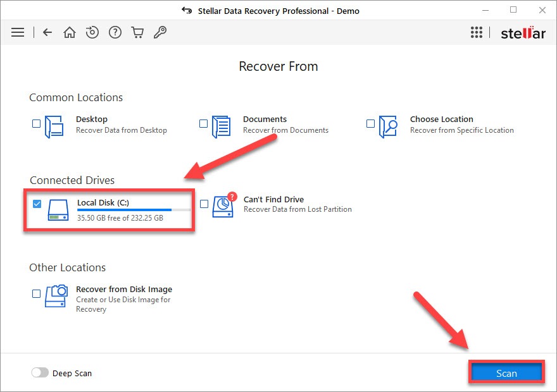Viewport: 557px width, 392px height.
Task: Open the Stellar apps grid icon
Action: (x=477, y=32)
